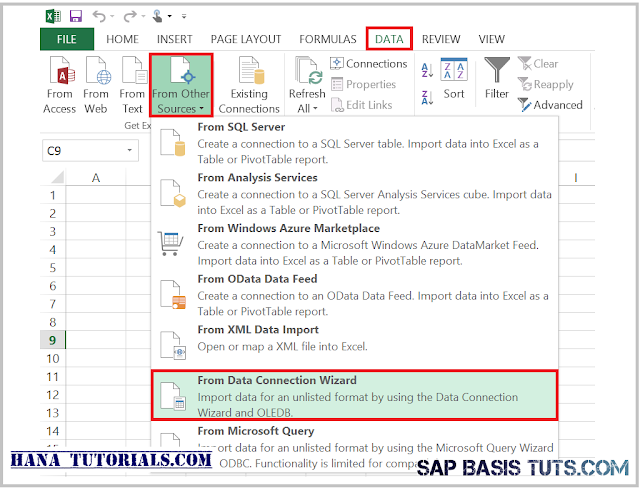Import data From Access
The height and width of the screenshot is (488, 640).
coord(60,85)
